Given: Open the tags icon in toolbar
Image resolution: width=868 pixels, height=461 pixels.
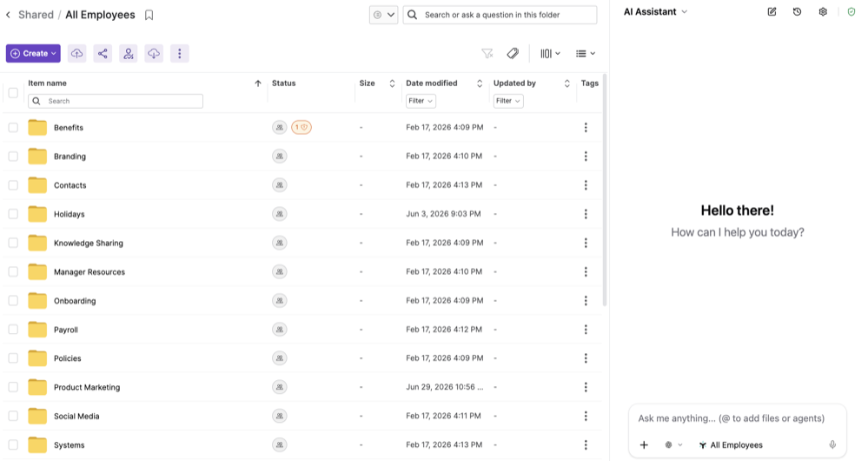Looking at the screenshot, I should [x=514, y=54].
